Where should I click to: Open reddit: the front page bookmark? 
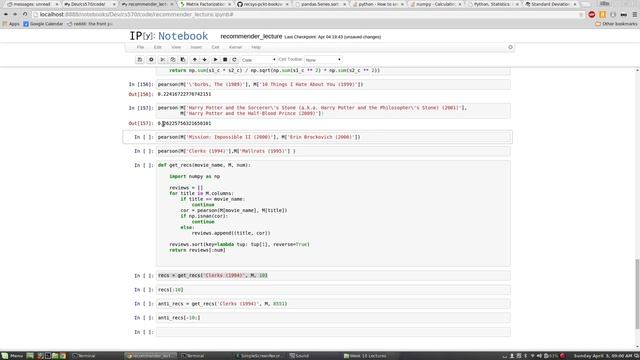[x=89, y=24]
